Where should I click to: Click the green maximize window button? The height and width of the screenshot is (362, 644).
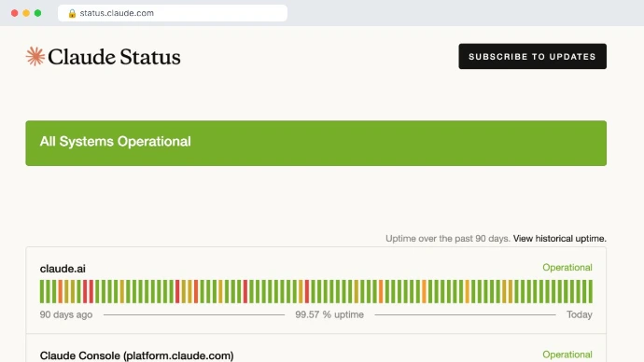[37, 13]
